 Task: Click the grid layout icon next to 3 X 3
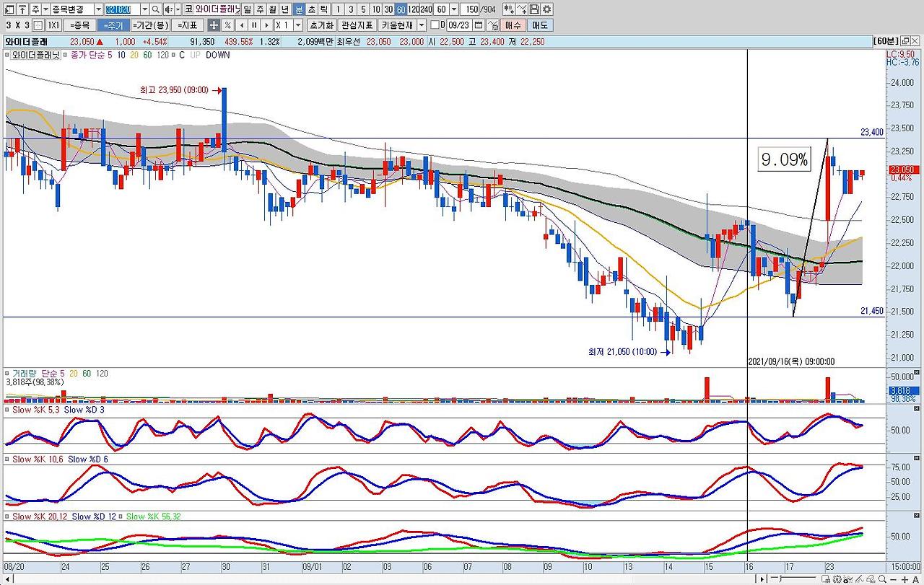click(38, 25)
